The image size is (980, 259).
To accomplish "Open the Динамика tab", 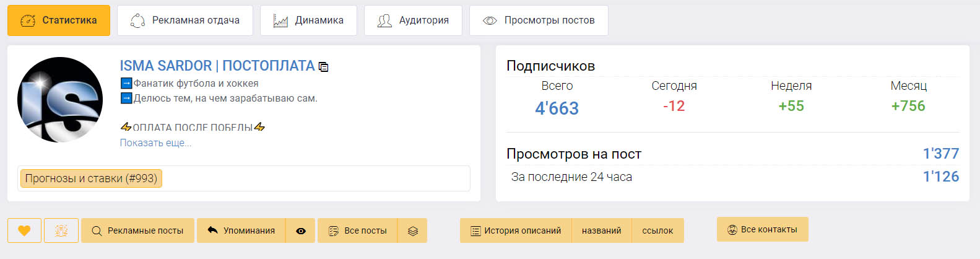I will pos(308,20).
